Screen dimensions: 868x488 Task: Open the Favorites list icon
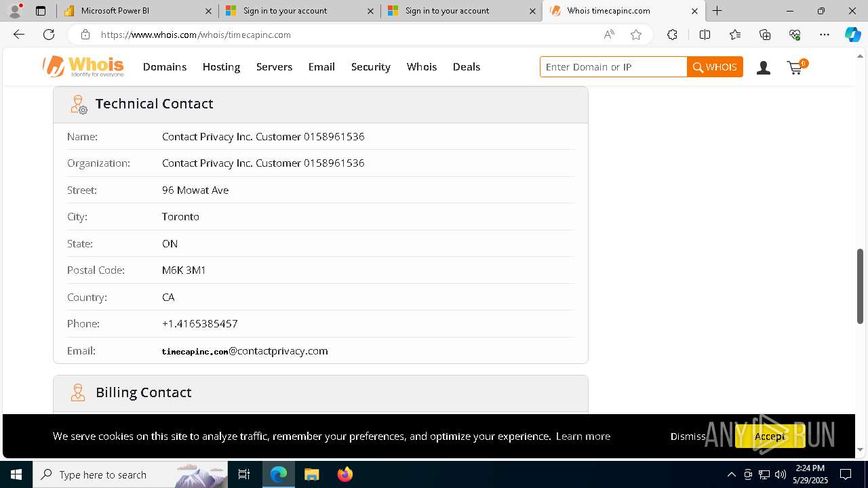[735, 35]
